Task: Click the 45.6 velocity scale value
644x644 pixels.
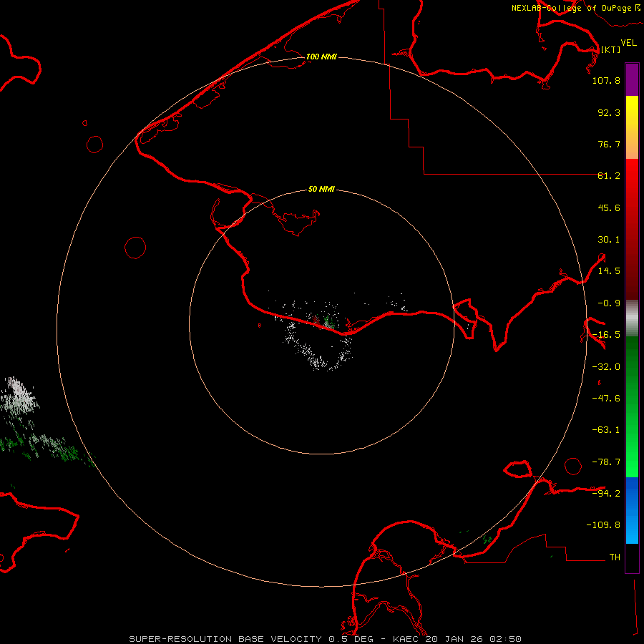Action: point(609,208)
